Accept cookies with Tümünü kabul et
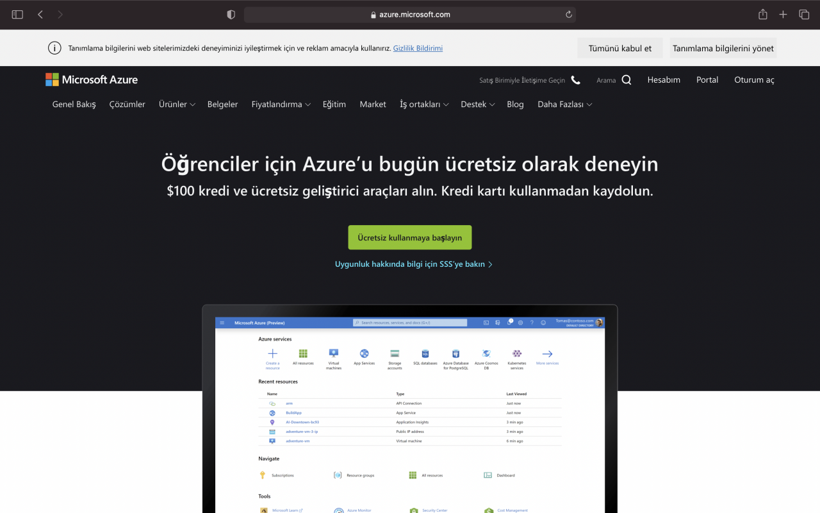This screenshot has height=513, width=820. point(620,48)
